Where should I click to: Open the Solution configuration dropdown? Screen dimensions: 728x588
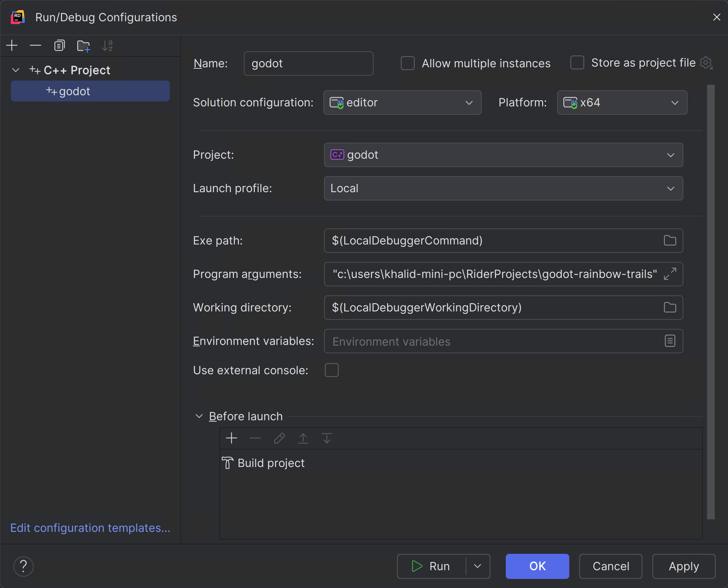[x=469, y=103]
